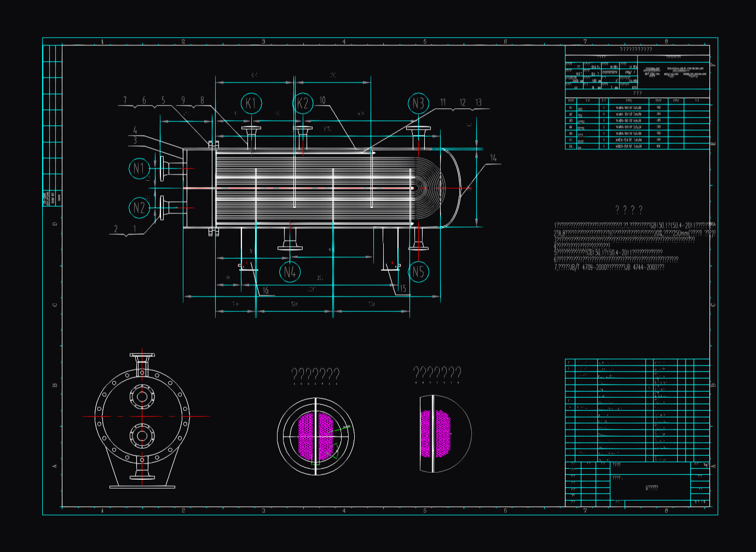Select the revision block in upper-left corner
Screen dimensions: 756x552
53,126
